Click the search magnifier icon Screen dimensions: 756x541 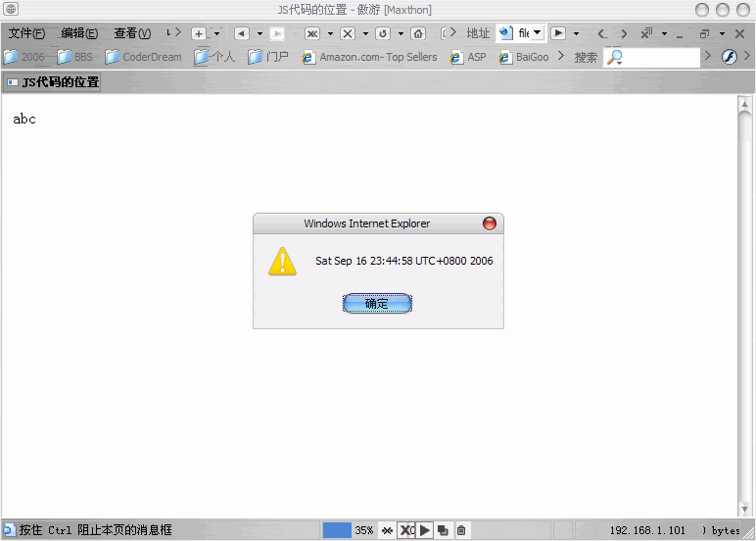(614, 57)
